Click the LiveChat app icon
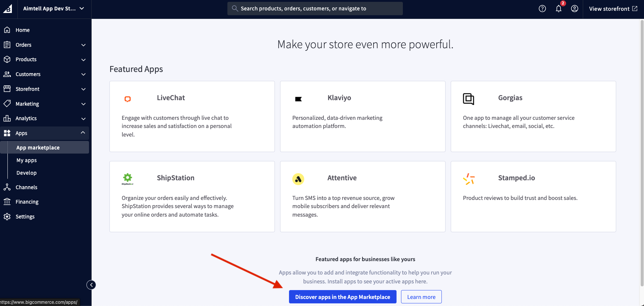This screenshot has height=306, width=644. [x=128, y=99]
